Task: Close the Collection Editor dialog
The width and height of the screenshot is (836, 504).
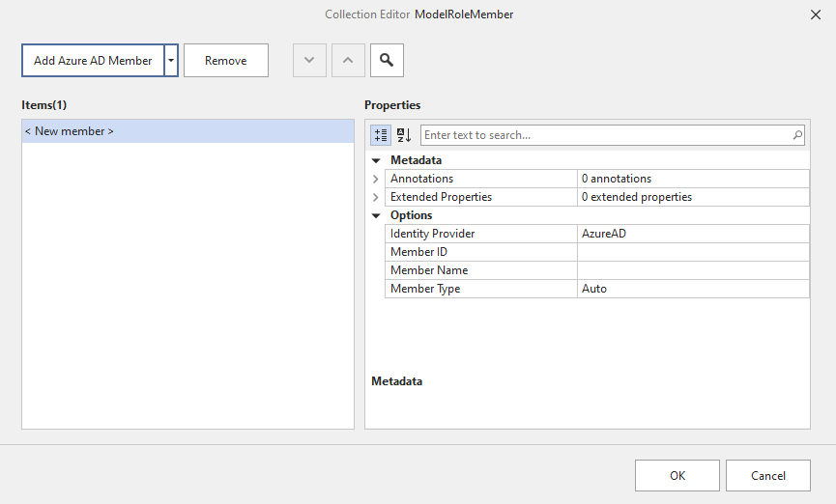Action: [814, 14]
